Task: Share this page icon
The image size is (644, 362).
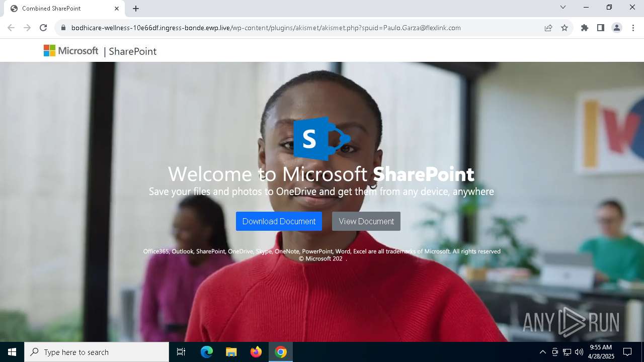Action: pyautogui.click(x=548, y=28)
